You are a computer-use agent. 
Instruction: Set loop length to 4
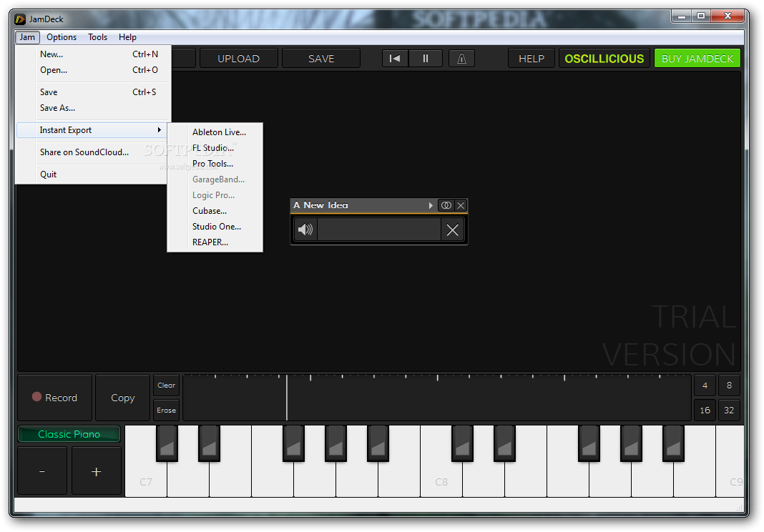point(705,385)
